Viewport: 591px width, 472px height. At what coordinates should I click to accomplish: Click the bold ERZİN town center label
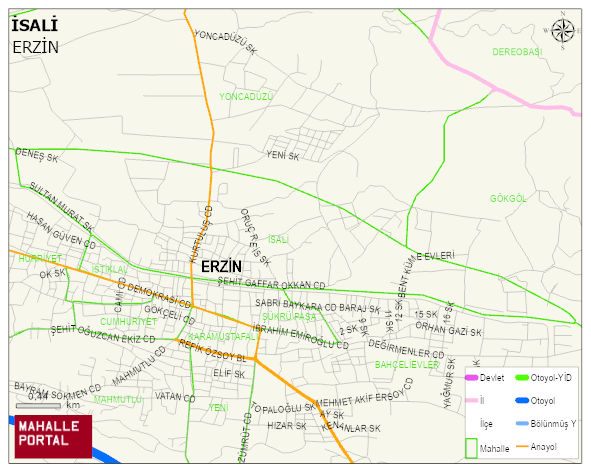[221, 267]
